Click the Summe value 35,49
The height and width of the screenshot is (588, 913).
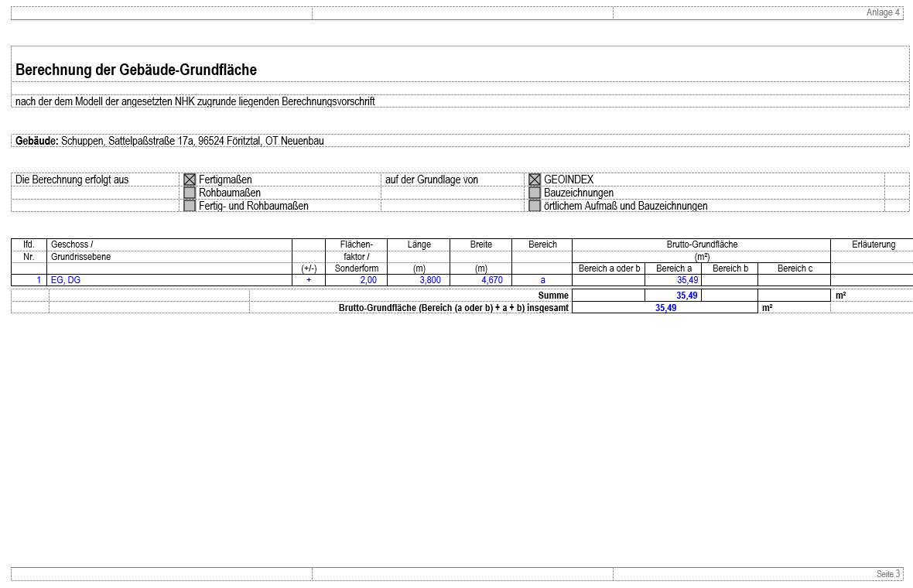[673, 296]
